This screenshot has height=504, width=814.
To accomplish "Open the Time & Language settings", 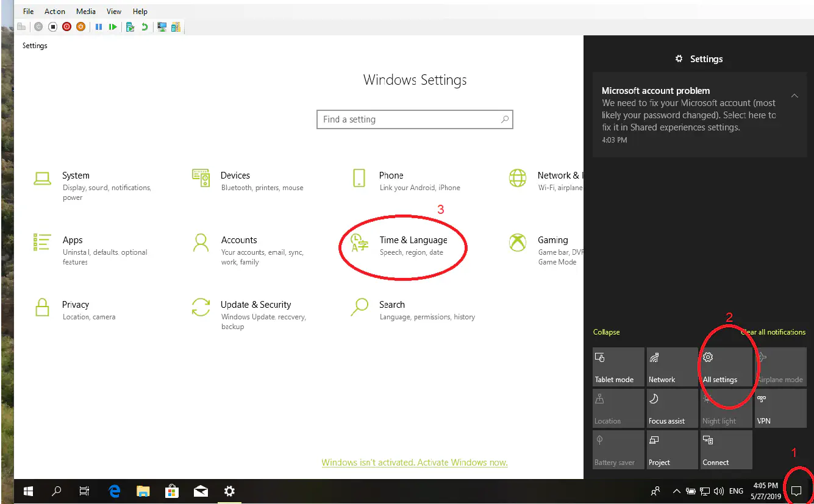I will pos(413,245).
